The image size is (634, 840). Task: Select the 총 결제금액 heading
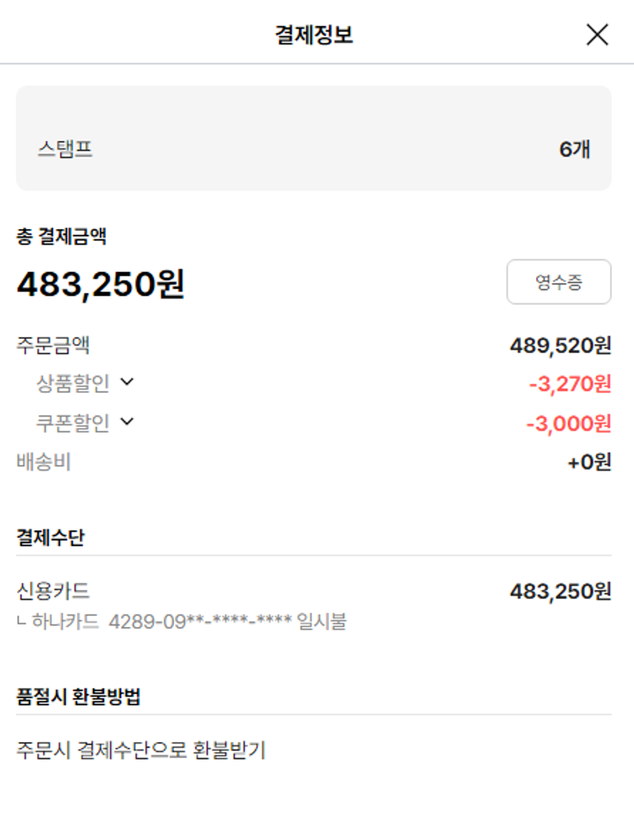click(x=62, y=237)
